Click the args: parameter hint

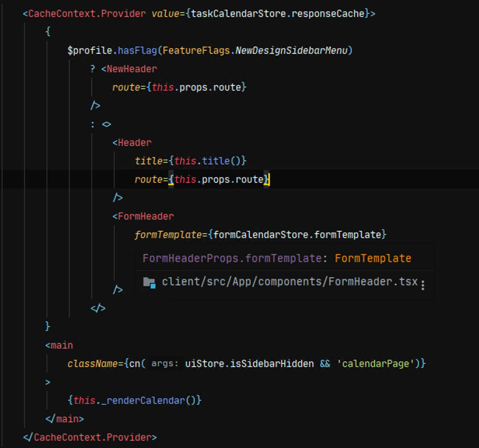click(x=165, y=364)
